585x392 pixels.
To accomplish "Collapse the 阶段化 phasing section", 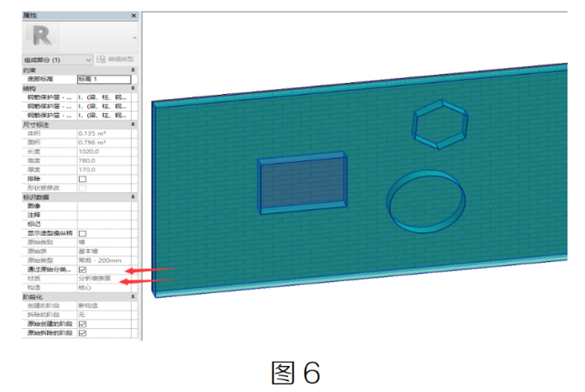I will [133, 297].
